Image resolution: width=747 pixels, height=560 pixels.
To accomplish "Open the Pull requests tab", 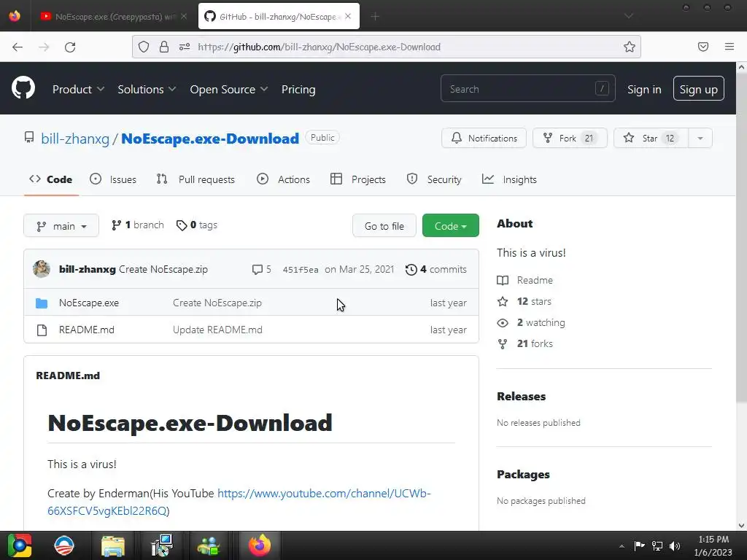I will coord(196,179).
